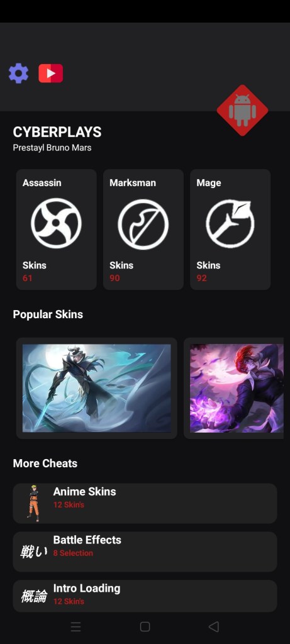The image size is (290, 644).
Task: Tap the Naruto character icon
Action: coord(33,503)
